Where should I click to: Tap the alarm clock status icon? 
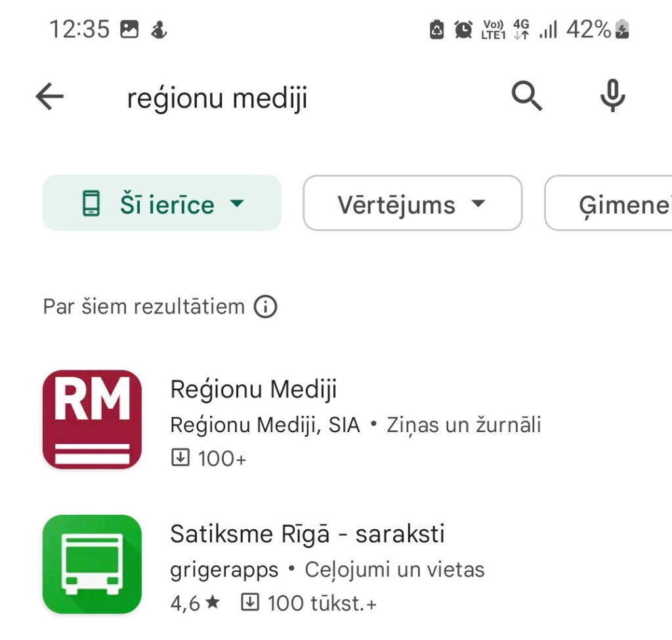tap(463, 30)
